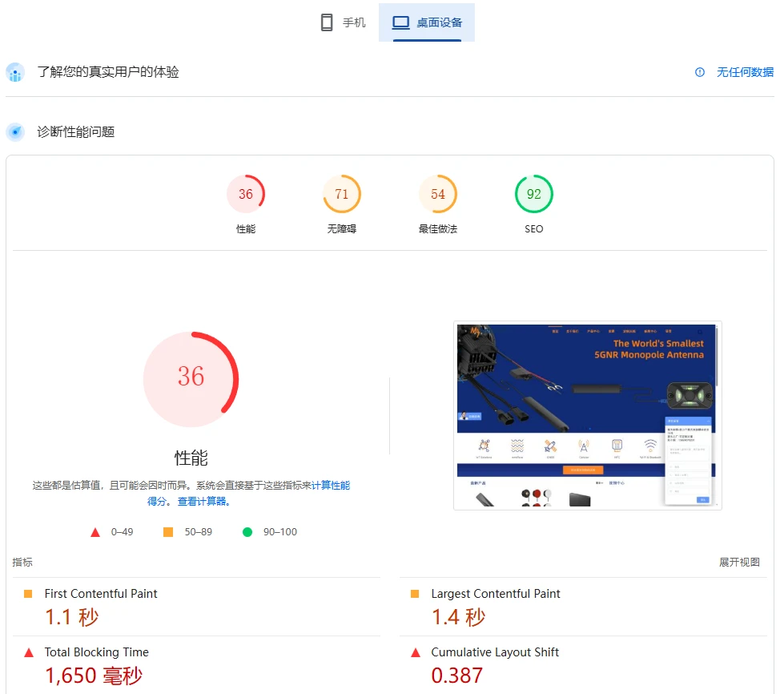The image size is (784, 694).
Task: Expand the First Contentful Paint metric
Action: click(x=101, y=594)
